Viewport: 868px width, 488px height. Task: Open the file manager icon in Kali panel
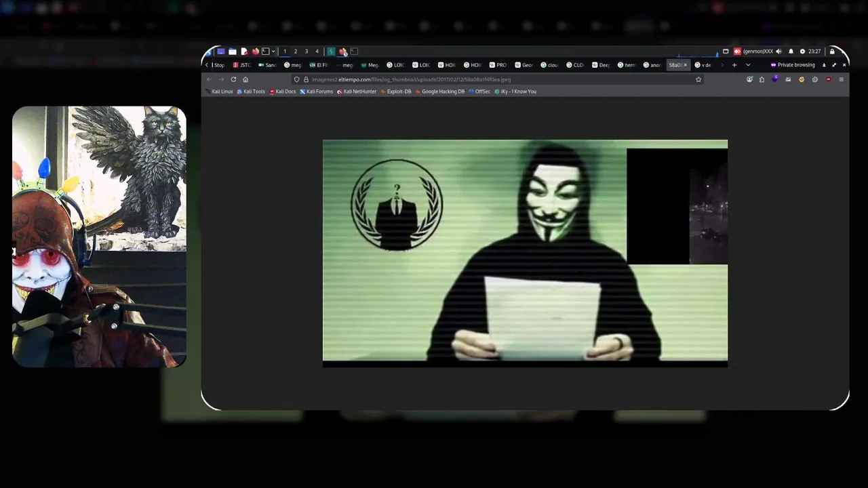233,52
